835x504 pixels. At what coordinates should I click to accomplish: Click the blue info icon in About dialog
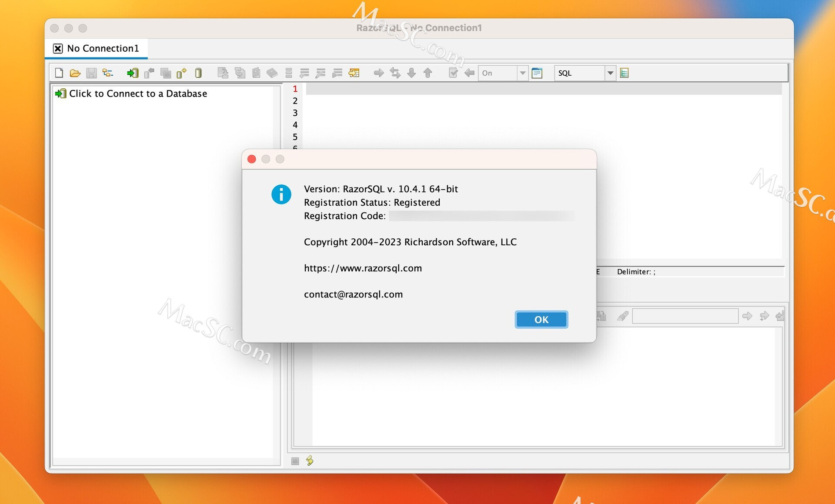coord(281,194)
